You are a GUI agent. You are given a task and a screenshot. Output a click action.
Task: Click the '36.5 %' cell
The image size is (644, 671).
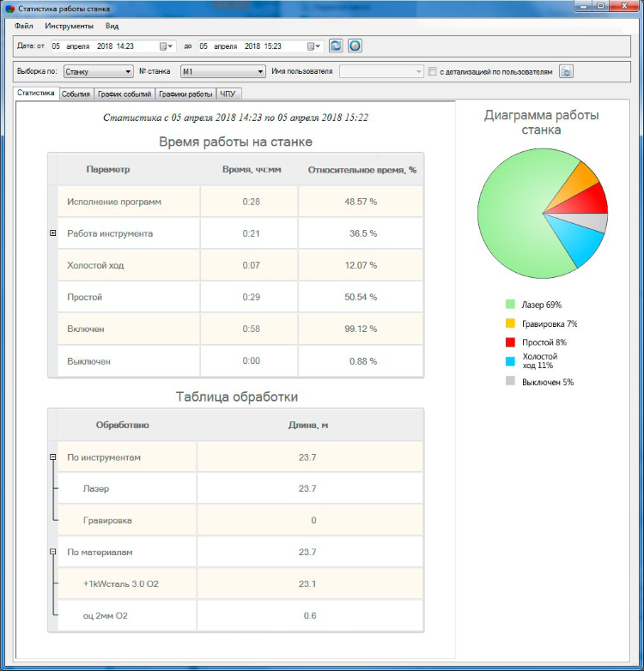coord(361,233)
